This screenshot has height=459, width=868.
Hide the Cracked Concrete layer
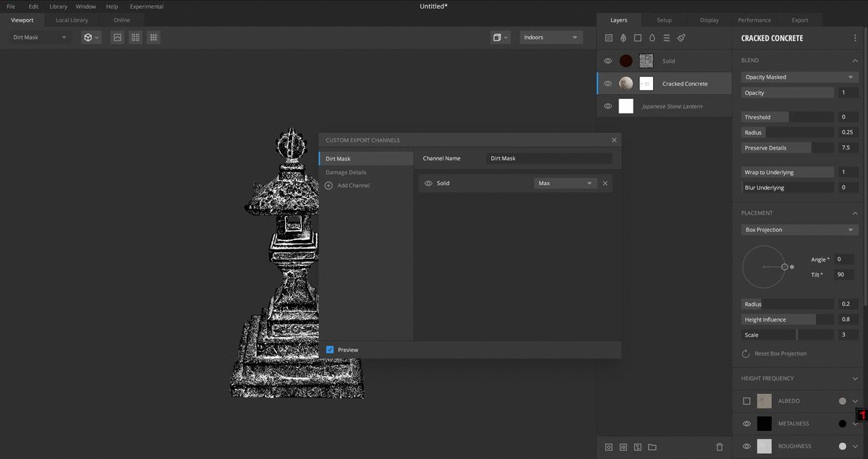(x=608, y=84)
